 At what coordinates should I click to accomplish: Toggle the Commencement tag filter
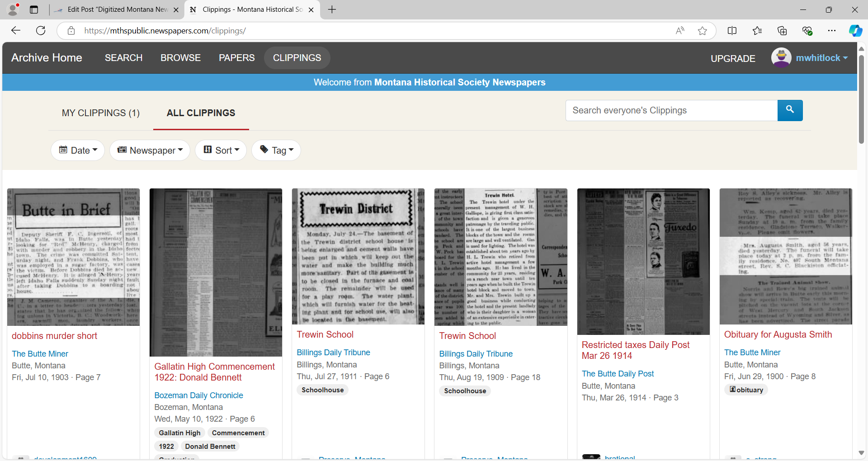pyautogui.click(x=238, y=433)
